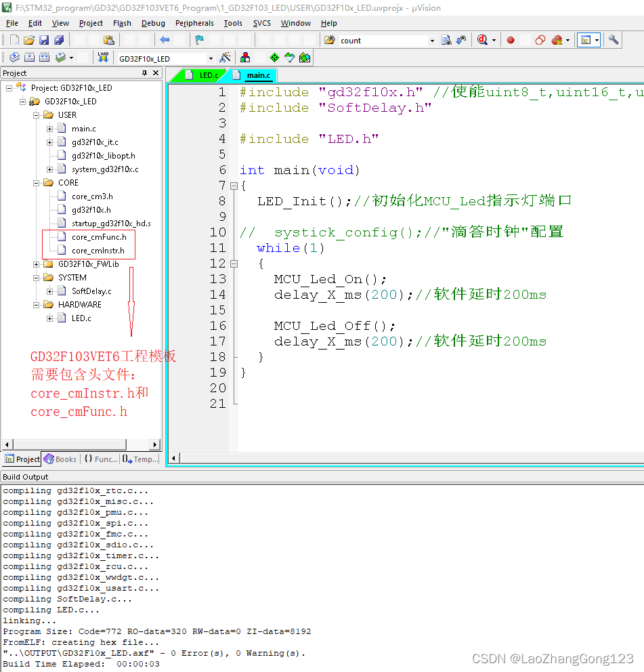Open the Debug menu
This screenshot has height=672, width=644.
click(153, 23)
